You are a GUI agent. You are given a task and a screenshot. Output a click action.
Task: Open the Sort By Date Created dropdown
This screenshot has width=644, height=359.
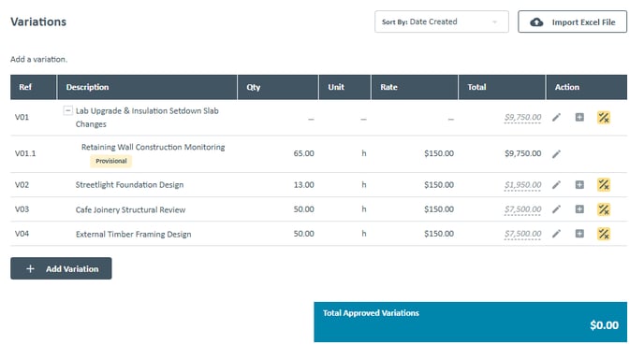click(x=442, y=22)
